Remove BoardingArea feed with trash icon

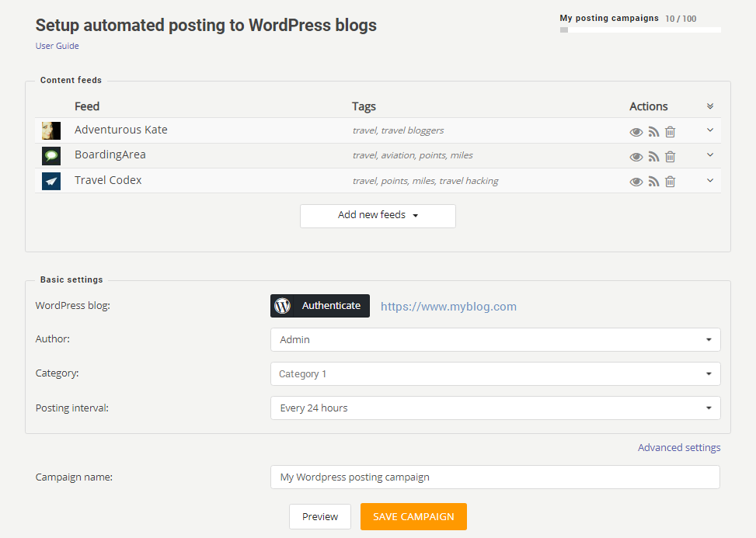point(671,157)
